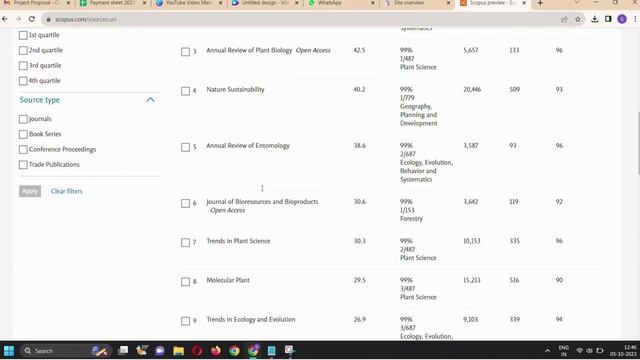Click the Clear filters link
The height and width of the screenshot is (360, 640).
pyautogui.click(x=67, y=191)
